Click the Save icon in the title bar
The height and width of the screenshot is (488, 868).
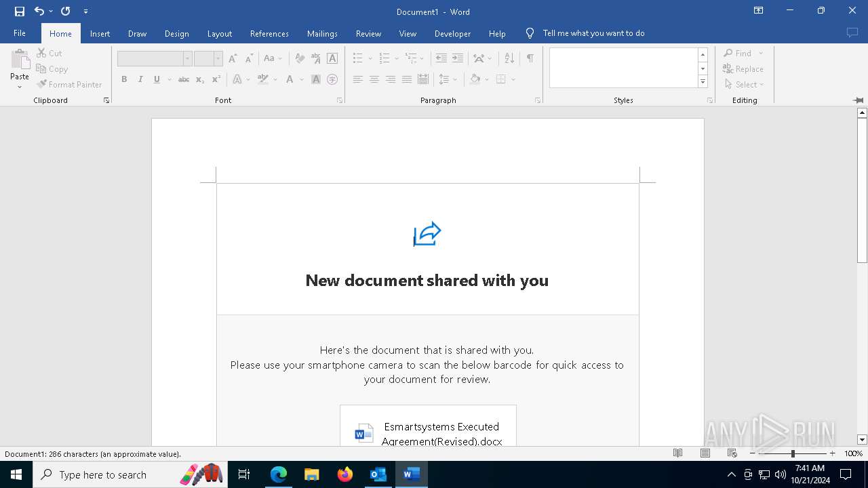point(19,12)
